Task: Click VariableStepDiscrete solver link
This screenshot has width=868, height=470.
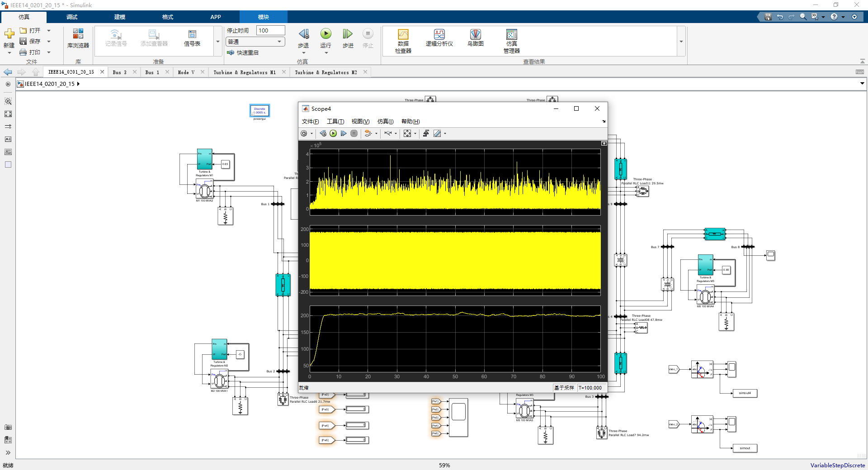Action: pos(837,465)
